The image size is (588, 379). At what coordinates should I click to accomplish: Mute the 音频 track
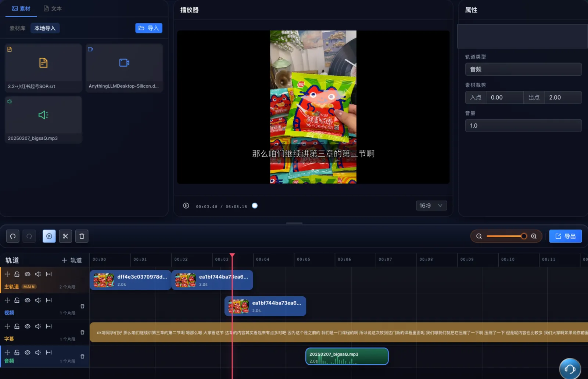[38, 352]
